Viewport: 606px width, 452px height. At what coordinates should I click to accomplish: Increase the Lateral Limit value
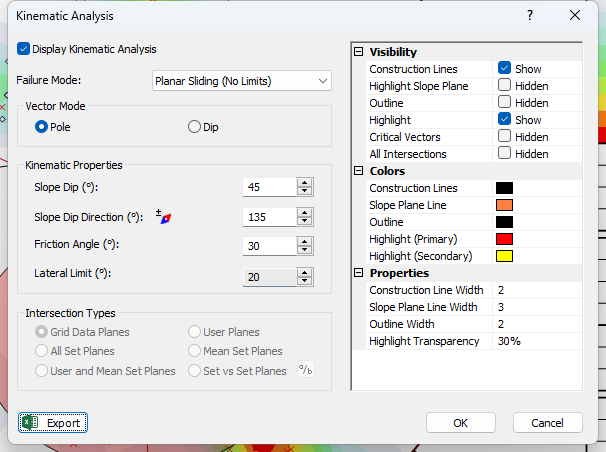pos(305,273)
